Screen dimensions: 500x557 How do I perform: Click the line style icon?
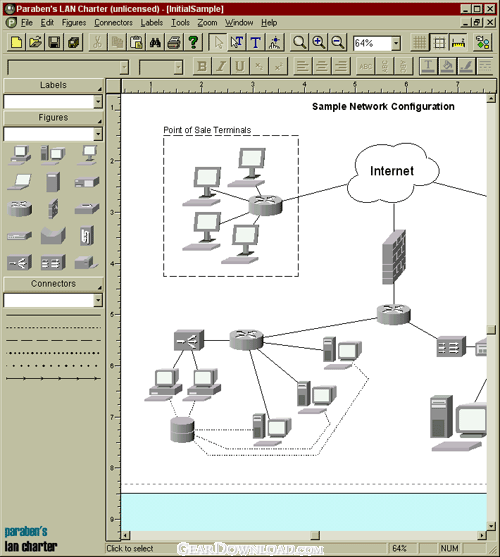point(485,66)
